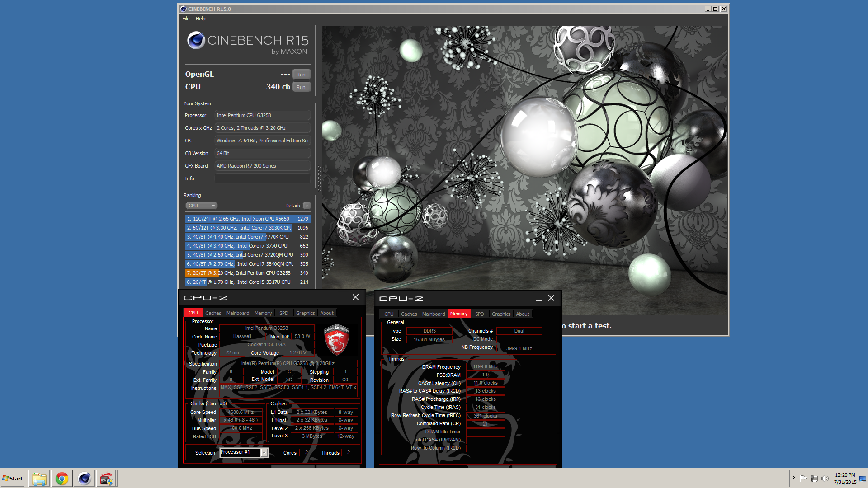
Task: Open Mainboard tab in right CPU-Z window
Action: (434, 314)
